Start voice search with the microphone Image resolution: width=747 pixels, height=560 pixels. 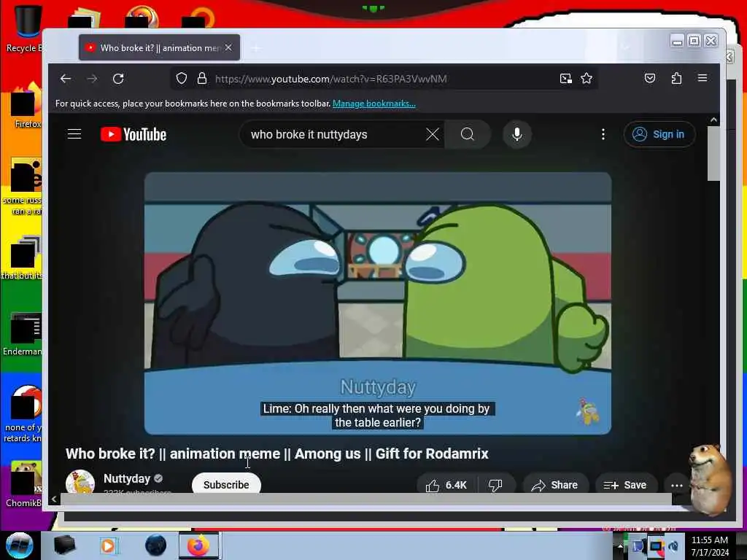517,135
